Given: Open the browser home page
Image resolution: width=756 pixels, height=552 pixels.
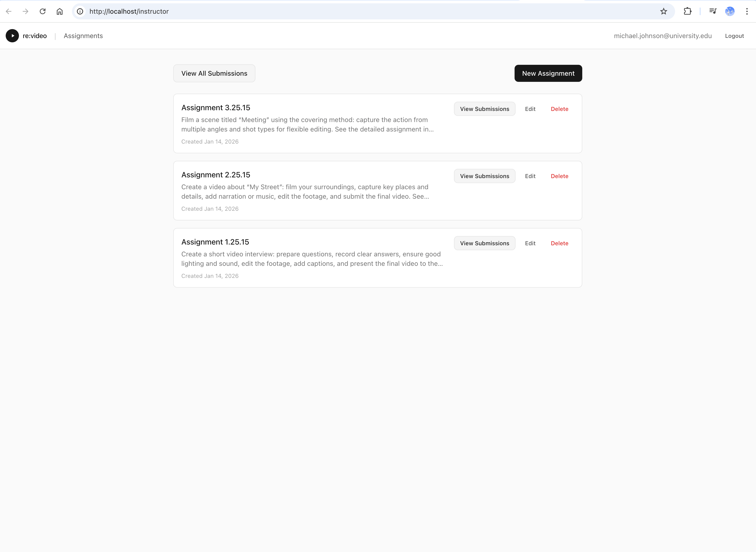Looking at the screenshot, I should pyautogui.click(x=60, y=11).
